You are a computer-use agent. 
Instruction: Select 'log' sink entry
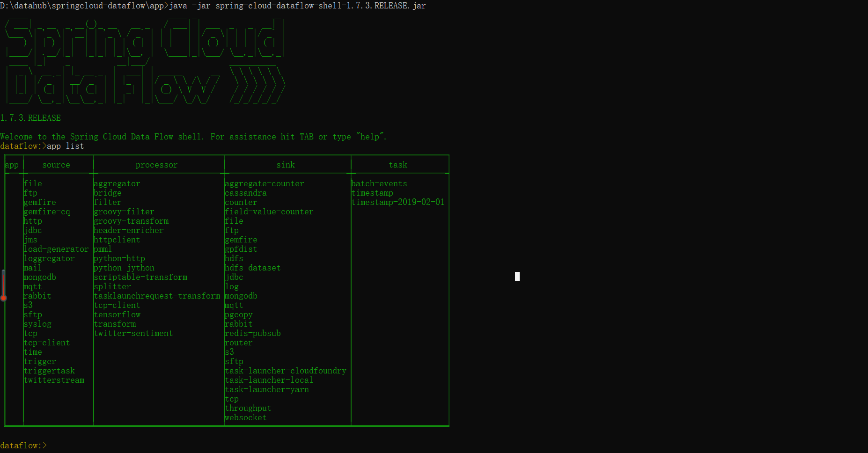[x=232, y=286]
